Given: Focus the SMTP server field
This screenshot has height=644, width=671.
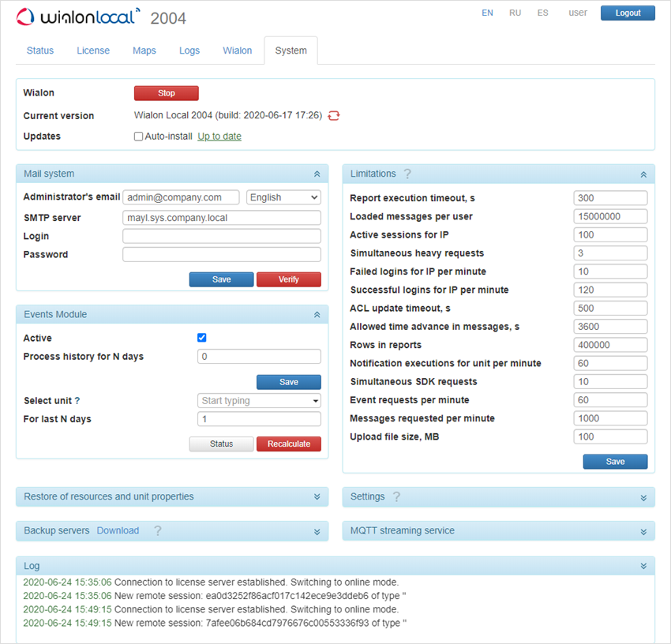Looking at the screenshot, I should pyautogui.click(x=222, y=218).
